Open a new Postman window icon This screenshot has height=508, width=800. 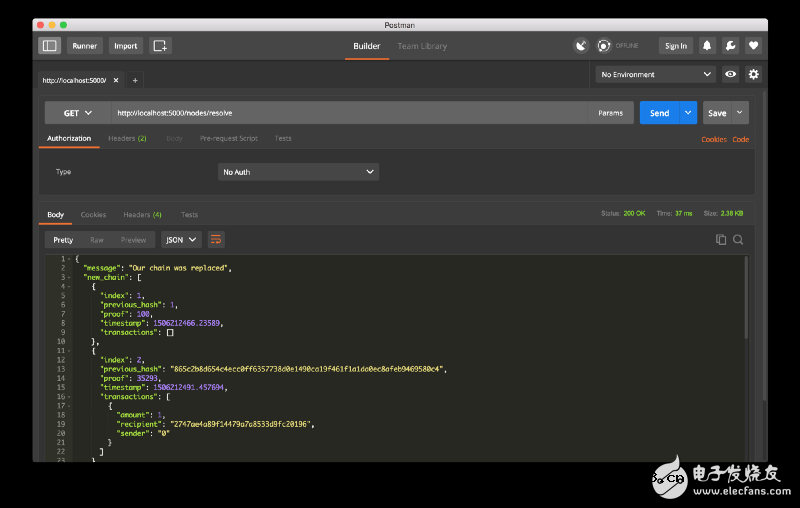[x=160, y=46]
